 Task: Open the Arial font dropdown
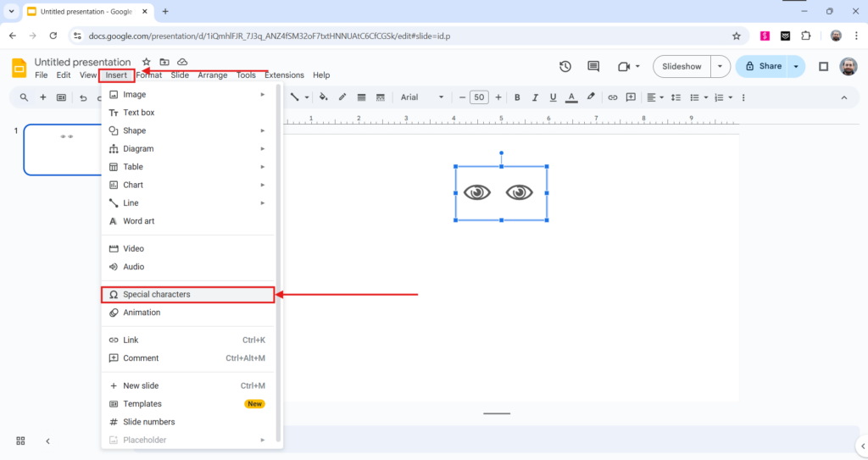click(x=422, y=97)
